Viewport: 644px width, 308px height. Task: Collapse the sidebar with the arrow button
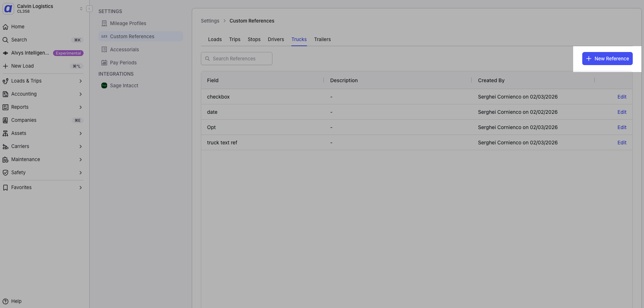[89, 9]
